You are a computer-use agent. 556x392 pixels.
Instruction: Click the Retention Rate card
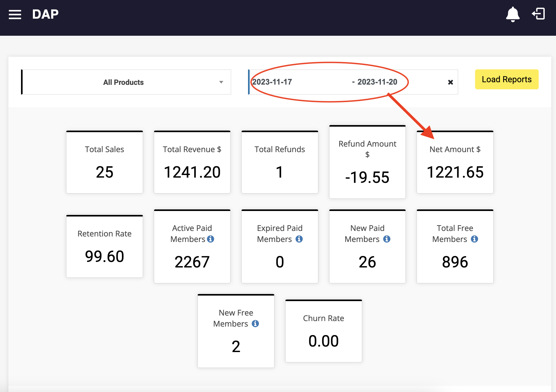[x=105, y=246]
